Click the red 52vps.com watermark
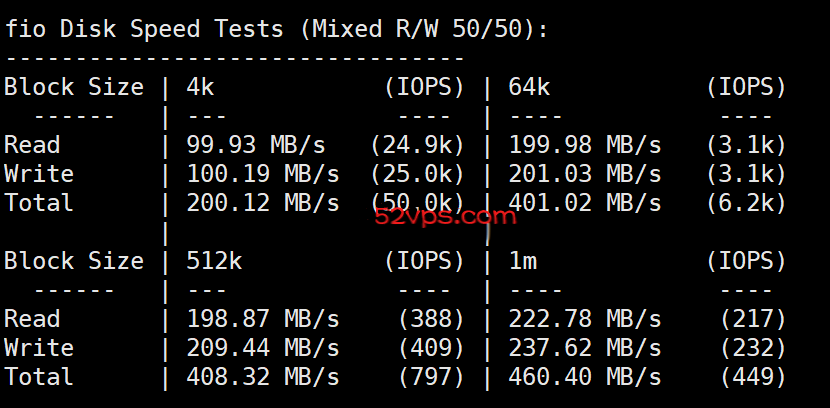 [445, 216]
